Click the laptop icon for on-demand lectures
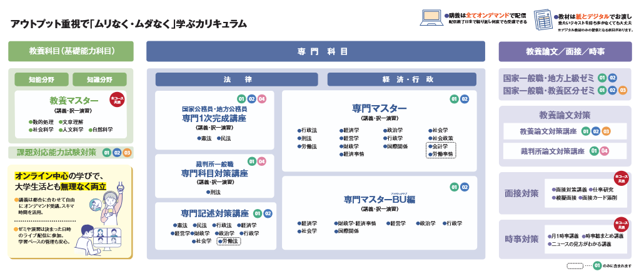The width and height of the screenshot is (644, 271). pos(432,17)
